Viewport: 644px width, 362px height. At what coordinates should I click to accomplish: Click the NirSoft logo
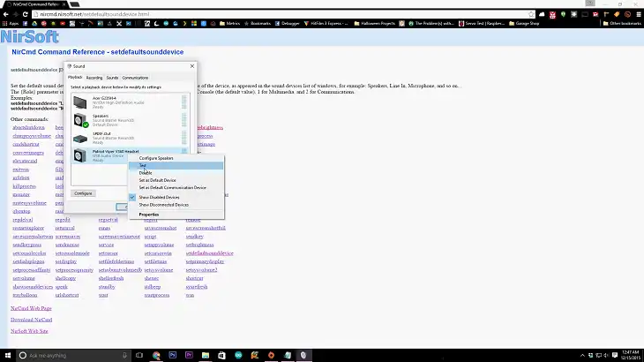30,36
